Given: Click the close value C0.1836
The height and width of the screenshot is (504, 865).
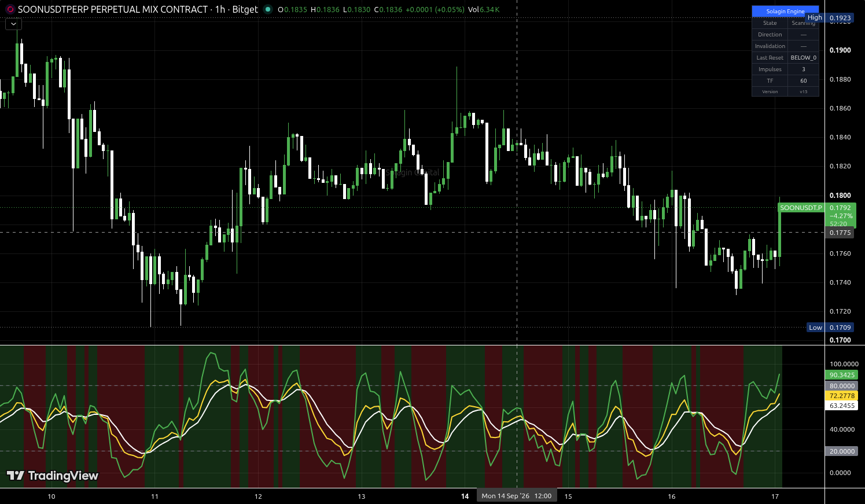Looking at the screenshot, I should [388, 9].
